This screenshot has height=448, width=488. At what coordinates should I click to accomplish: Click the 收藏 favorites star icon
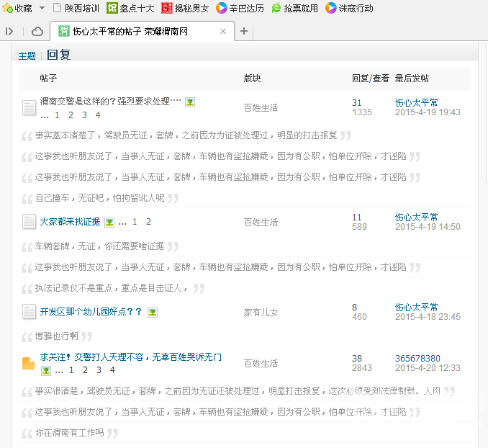pyautogui.click(x=7, y=8)
